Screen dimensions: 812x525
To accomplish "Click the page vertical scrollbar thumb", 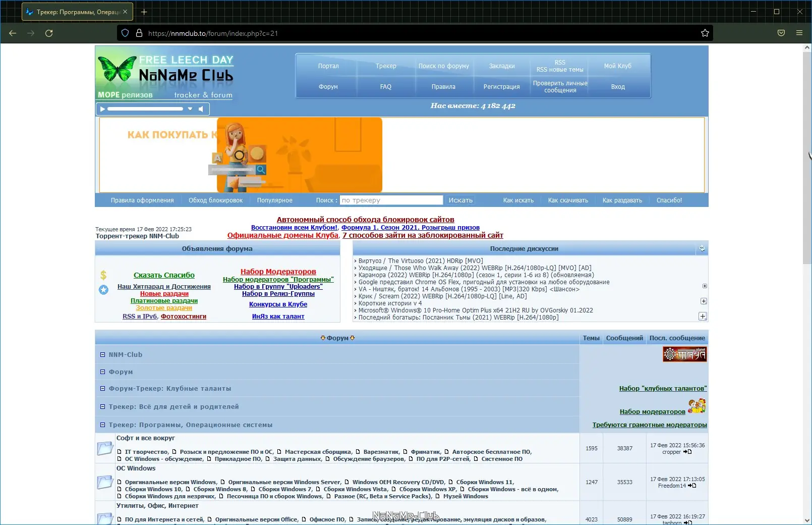I will coord(807,159).
